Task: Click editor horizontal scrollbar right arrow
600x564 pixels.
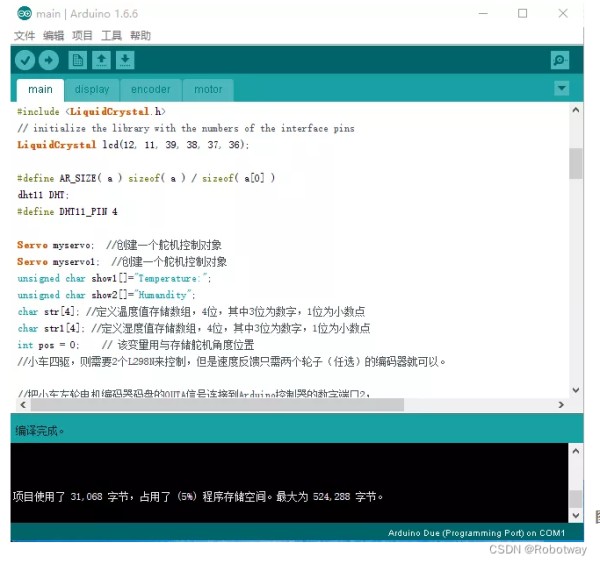Action: (x=561, y=404)
